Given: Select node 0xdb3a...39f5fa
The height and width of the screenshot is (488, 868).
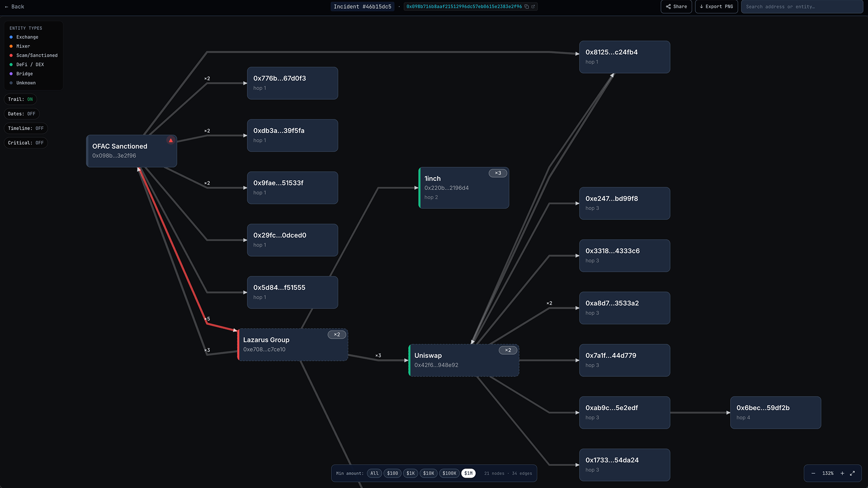Looking at the screenshot, I should coord(292,136).
